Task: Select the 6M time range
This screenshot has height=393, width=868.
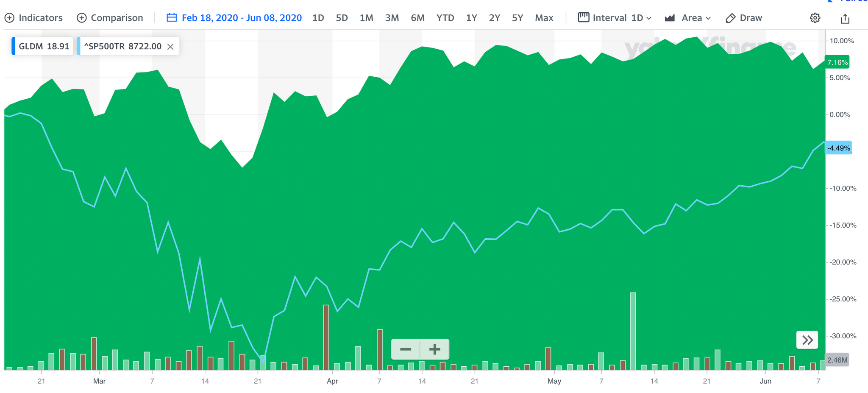Action: click(x=417, y=18)
